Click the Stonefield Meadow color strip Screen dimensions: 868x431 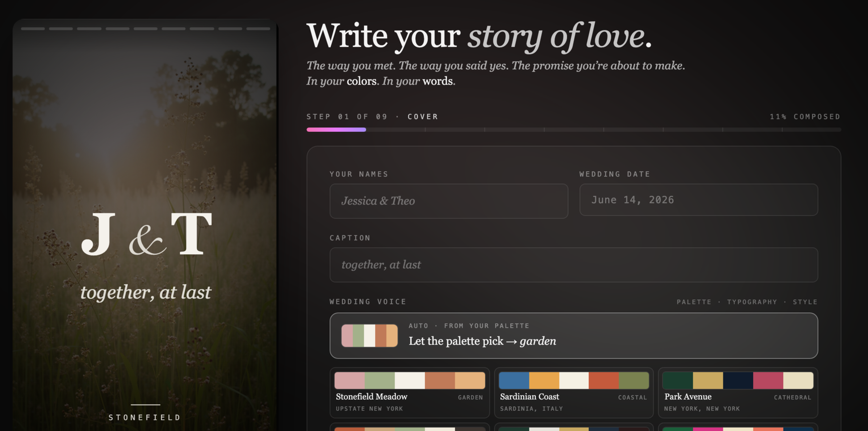(409, 380)
